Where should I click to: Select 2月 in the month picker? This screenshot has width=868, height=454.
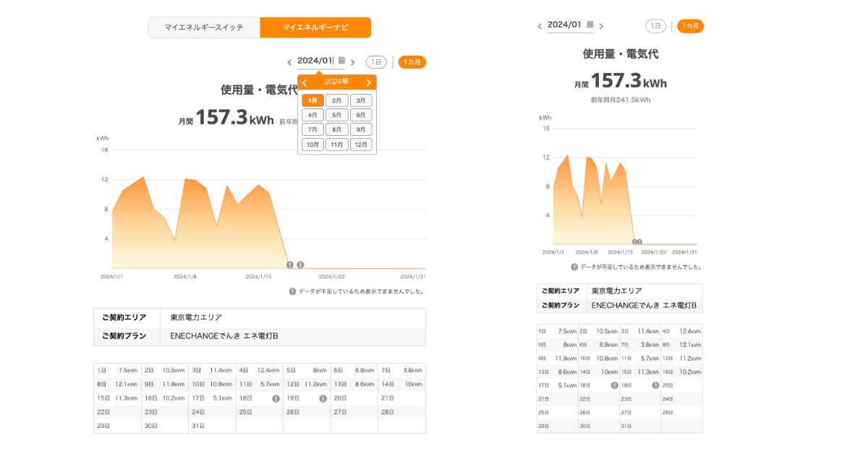pos(336,100)
